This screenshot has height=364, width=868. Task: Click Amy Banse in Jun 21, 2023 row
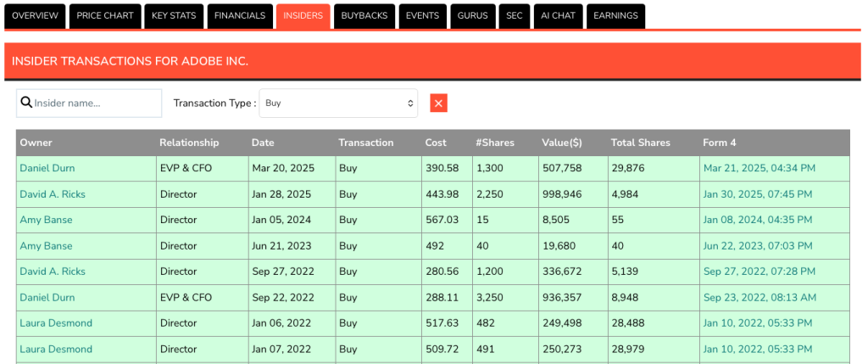(46, 246)
